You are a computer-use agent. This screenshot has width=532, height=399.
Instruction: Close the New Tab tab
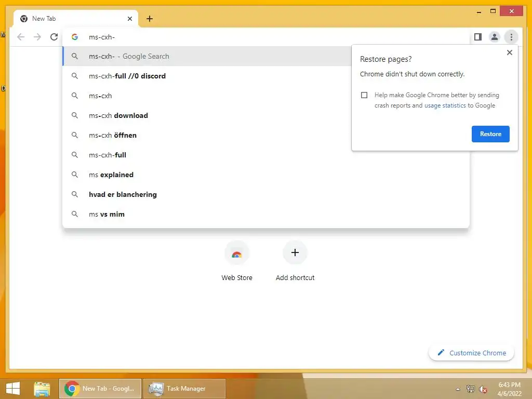coord(130,19)
